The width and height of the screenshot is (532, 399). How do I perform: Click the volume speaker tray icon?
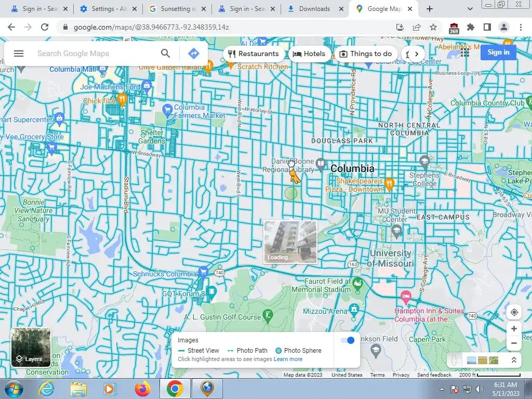479,389
